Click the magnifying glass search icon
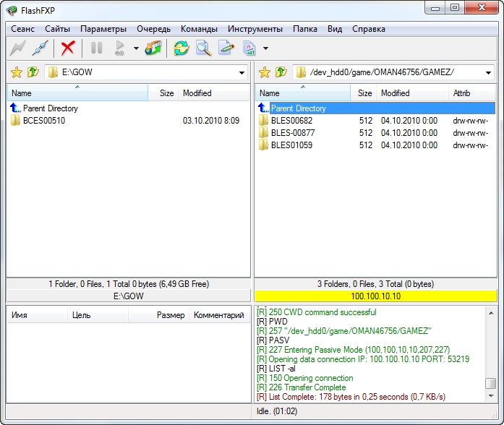This screenshot has height=425, width=504. point(204,48)
